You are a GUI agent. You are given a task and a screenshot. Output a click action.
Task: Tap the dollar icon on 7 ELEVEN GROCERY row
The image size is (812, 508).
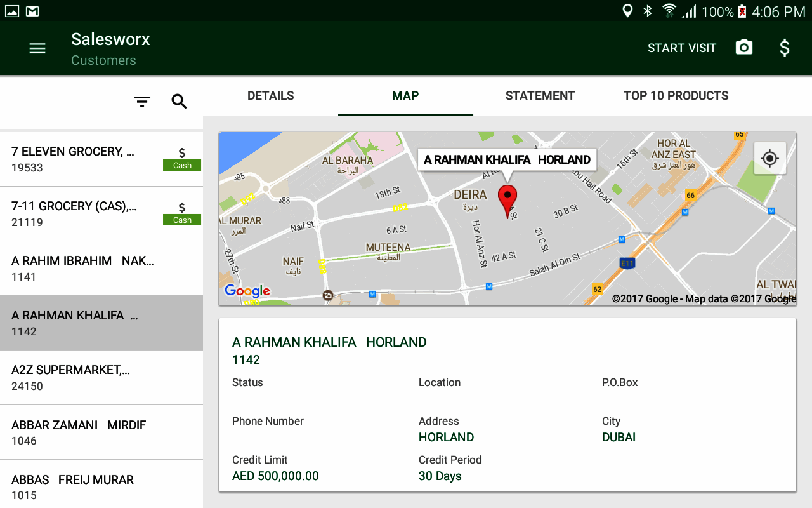point(182,153)
